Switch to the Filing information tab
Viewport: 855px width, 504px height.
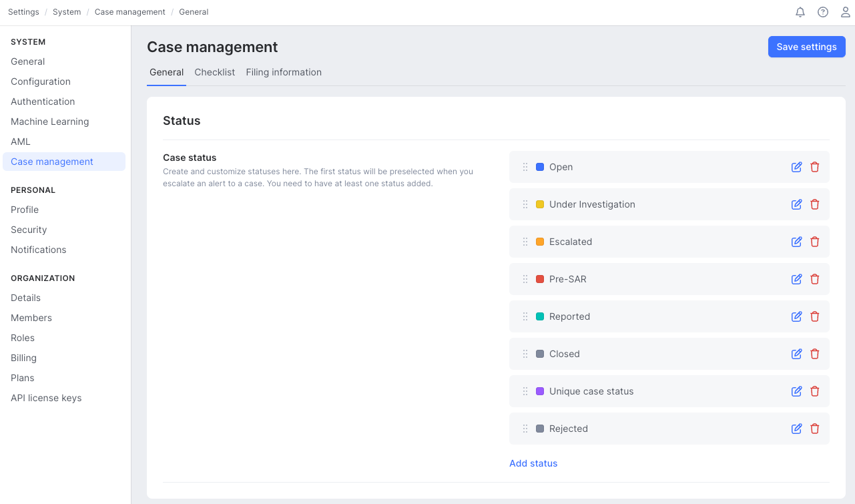click(284, 72)
